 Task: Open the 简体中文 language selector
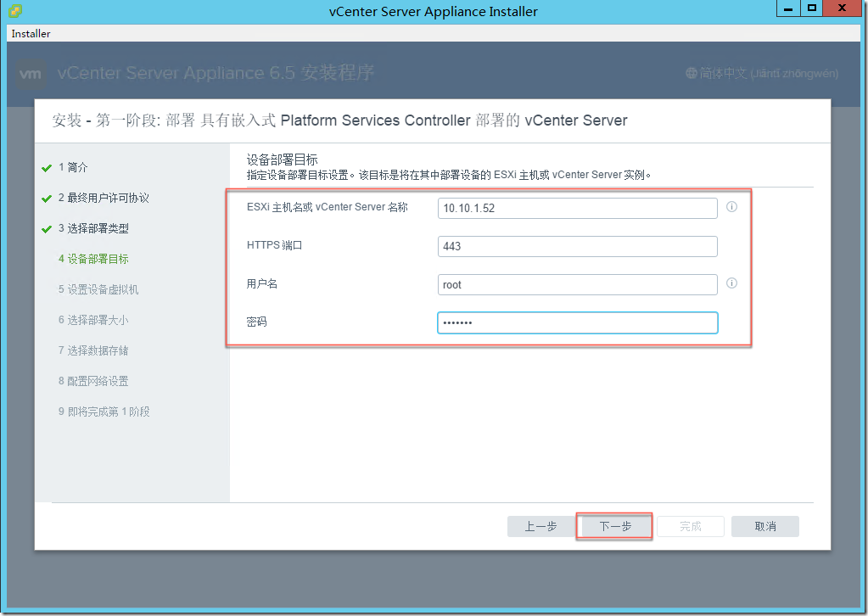[x=762, y=73]
